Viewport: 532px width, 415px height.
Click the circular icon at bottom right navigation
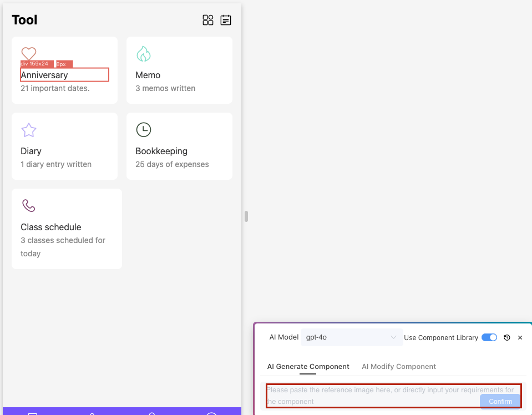click(x=211, y=413)
